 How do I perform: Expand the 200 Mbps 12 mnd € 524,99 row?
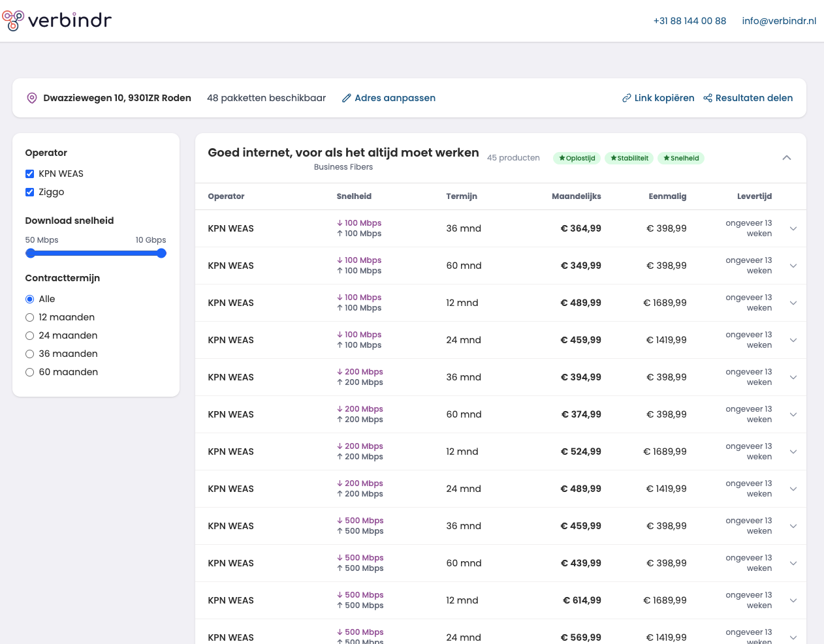[x=793, y=452]
